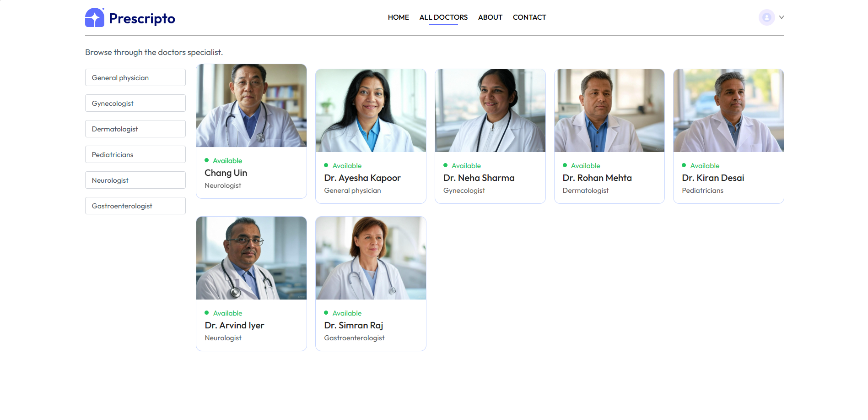Viewport: 868px width, 420px height.
Task: Click Neurologist label under Arvind Iyer
Action: click(223, 338)
